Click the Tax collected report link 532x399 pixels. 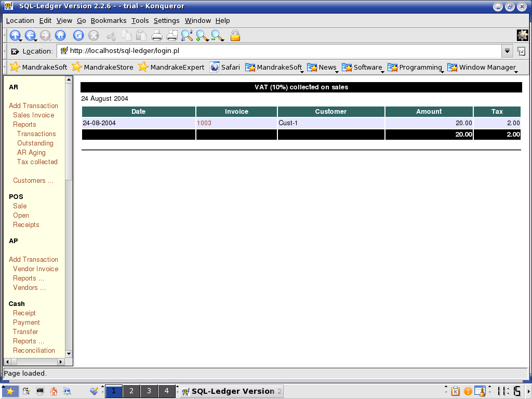(x=37, y=162)
